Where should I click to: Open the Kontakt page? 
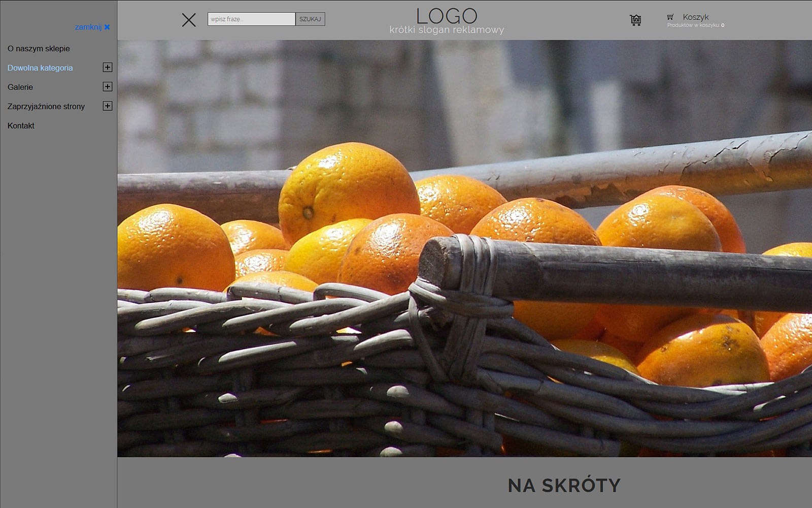21,126
